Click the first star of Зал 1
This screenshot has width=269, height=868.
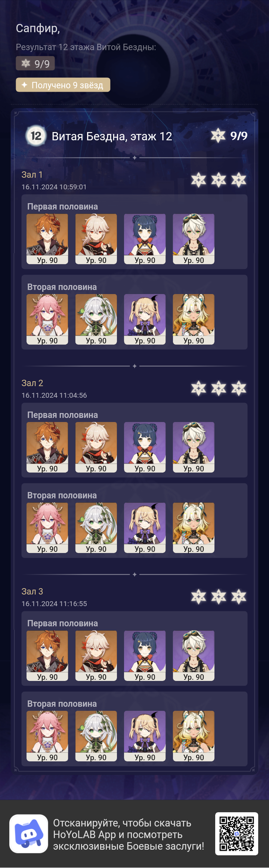click(x=199, y=180)
